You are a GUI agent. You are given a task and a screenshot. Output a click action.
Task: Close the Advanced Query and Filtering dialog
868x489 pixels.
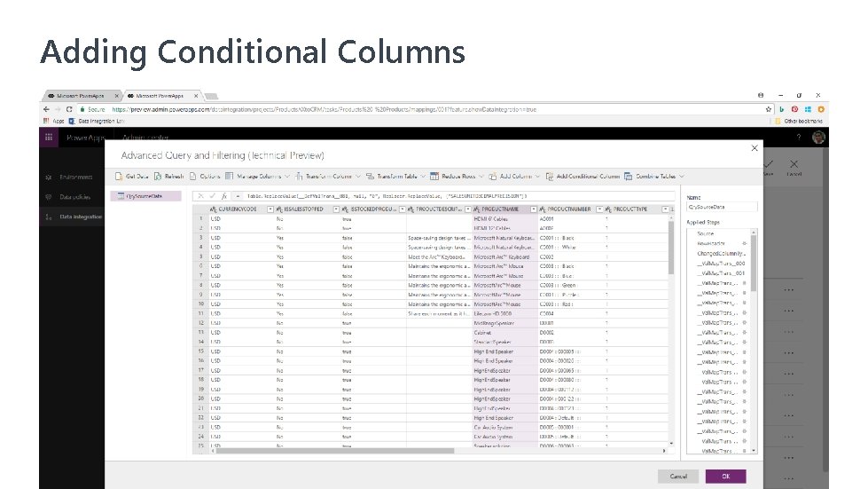tap(754, 148)
